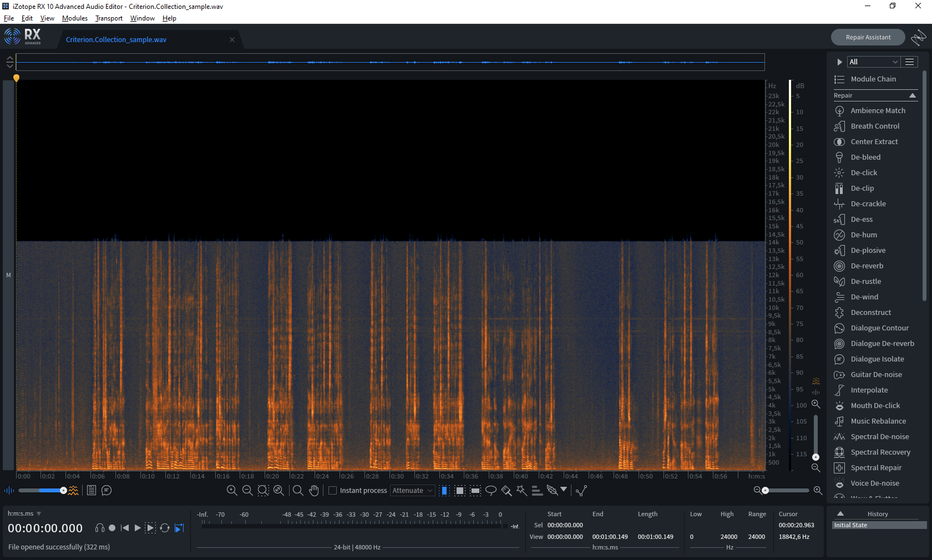Image resolution: width=932 pixels, height=560 pixels.
Task: Open the Guitar De-noise module
Action: pos(876,374)
